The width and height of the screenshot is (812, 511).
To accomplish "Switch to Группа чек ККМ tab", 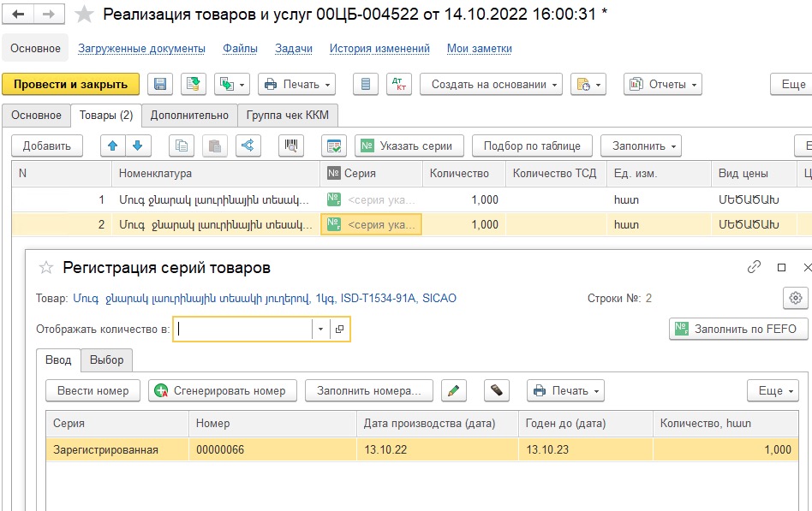I will click(288, 116).
